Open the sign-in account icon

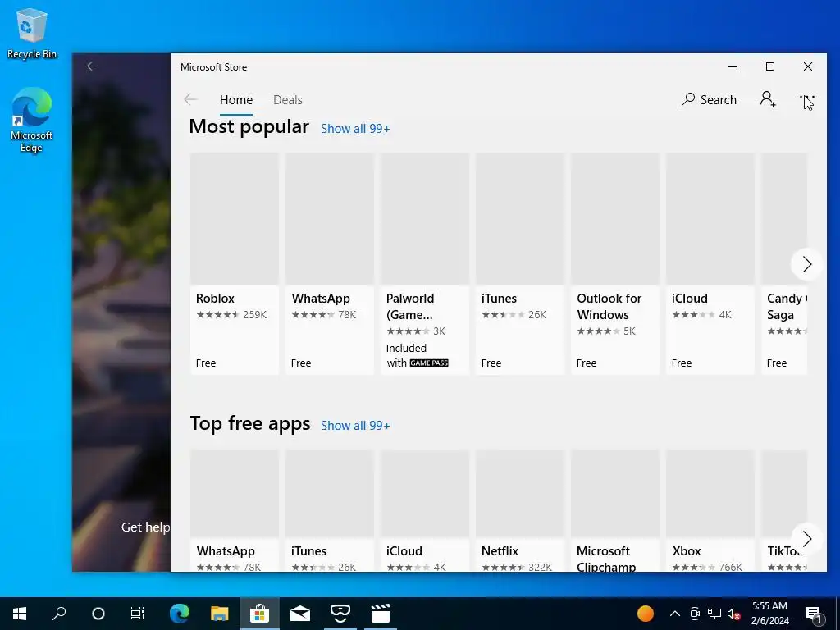pos(768,99)
